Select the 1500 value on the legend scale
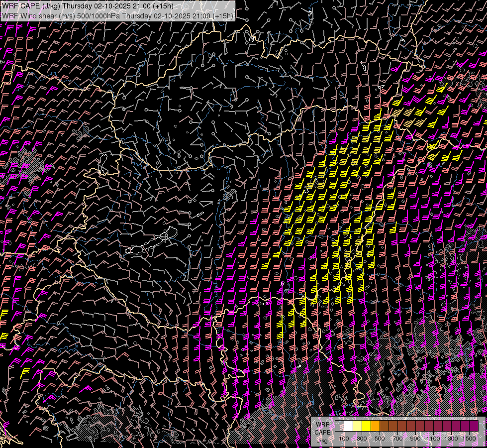 (x=469, y=439)
